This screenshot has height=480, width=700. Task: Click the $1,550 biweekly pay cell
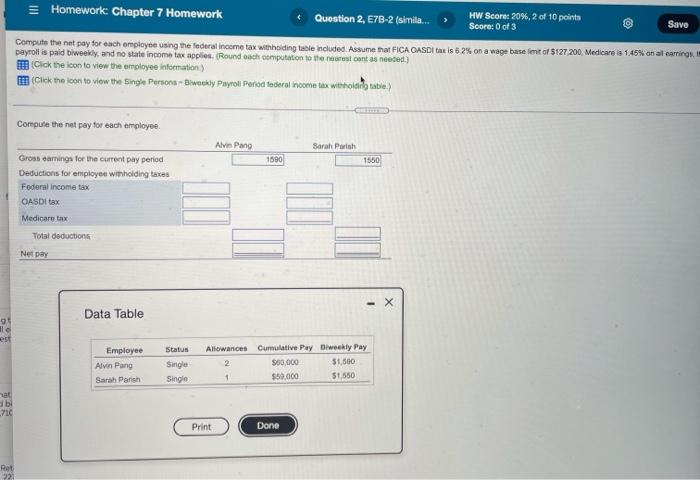coord(343,376)
